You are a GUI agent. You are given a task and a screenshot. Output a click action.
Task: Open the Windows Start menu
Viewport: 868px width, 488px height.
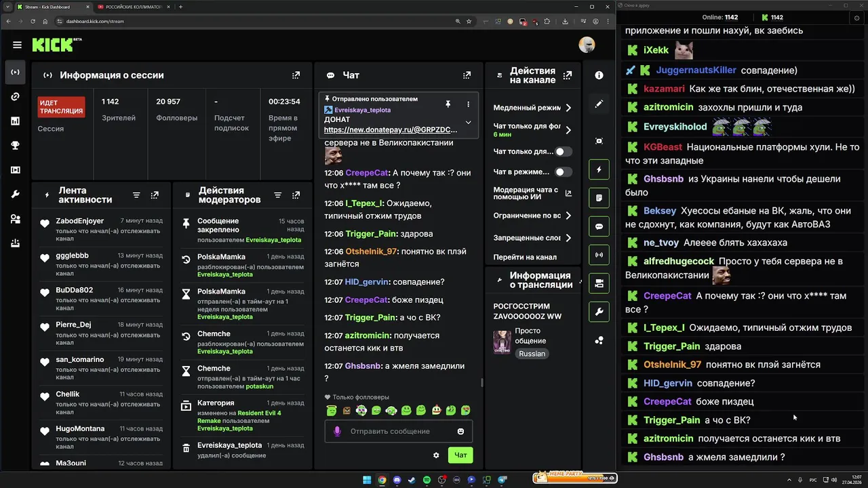[x=367, y=480]
